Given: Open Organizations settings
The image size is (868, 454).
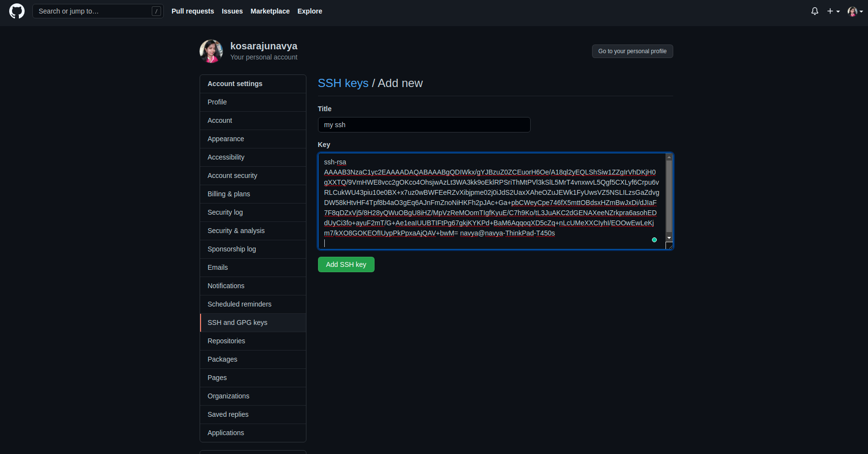Looking at the screenshot, I should click(x=253, y=396).
